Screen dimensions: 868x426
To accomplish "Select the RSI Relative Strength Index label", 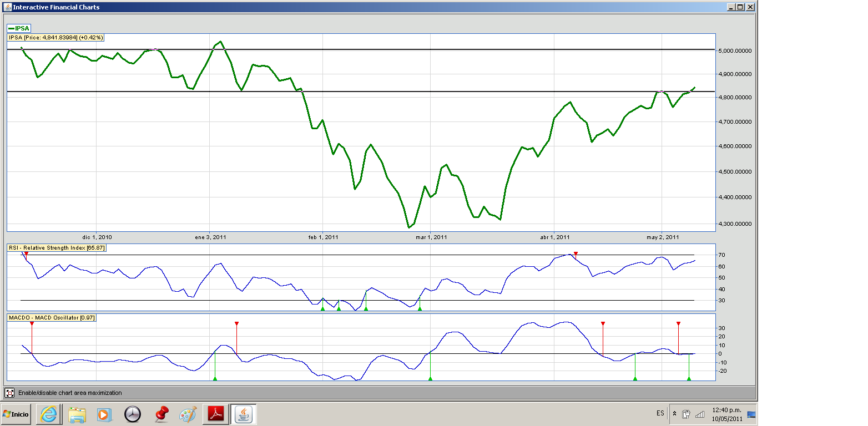I will pos(57,247).
